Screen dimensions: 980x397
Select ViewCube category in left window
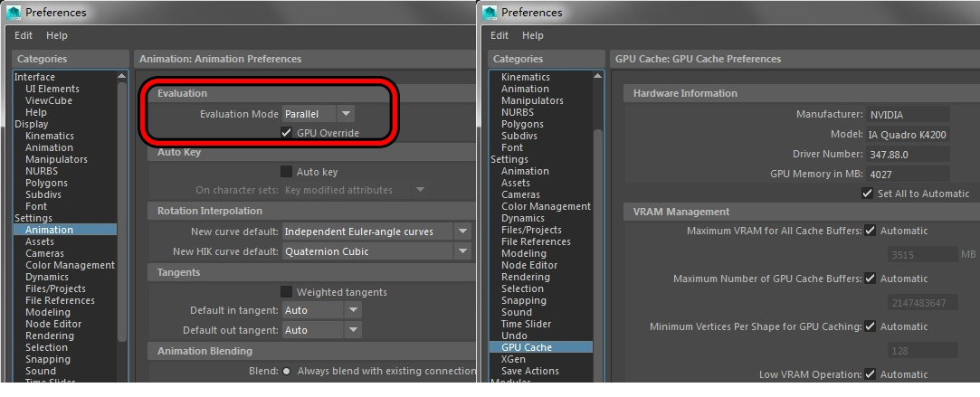48,100
